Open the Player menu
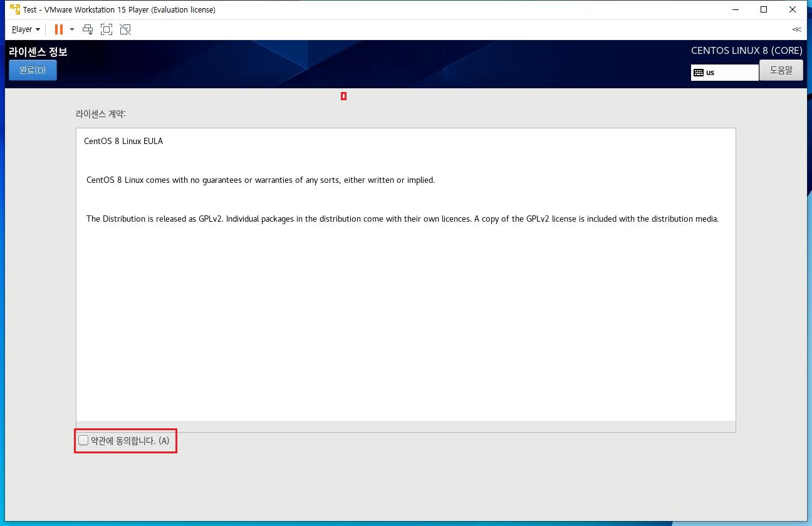The image size is (812, 526). [26, 29]
